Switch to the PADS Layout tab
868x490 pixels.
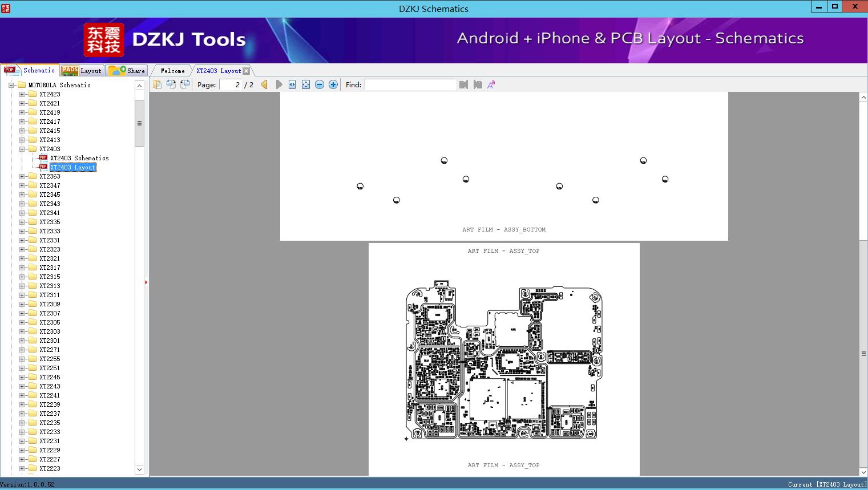(81, 71)
